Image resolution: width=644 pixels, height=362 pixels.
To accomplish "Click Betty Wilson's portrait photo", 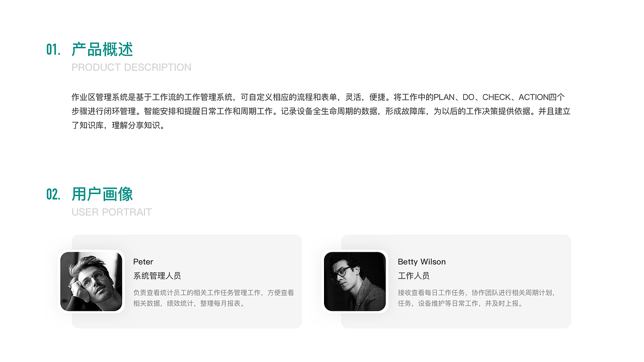I will [x=355, y=282].
